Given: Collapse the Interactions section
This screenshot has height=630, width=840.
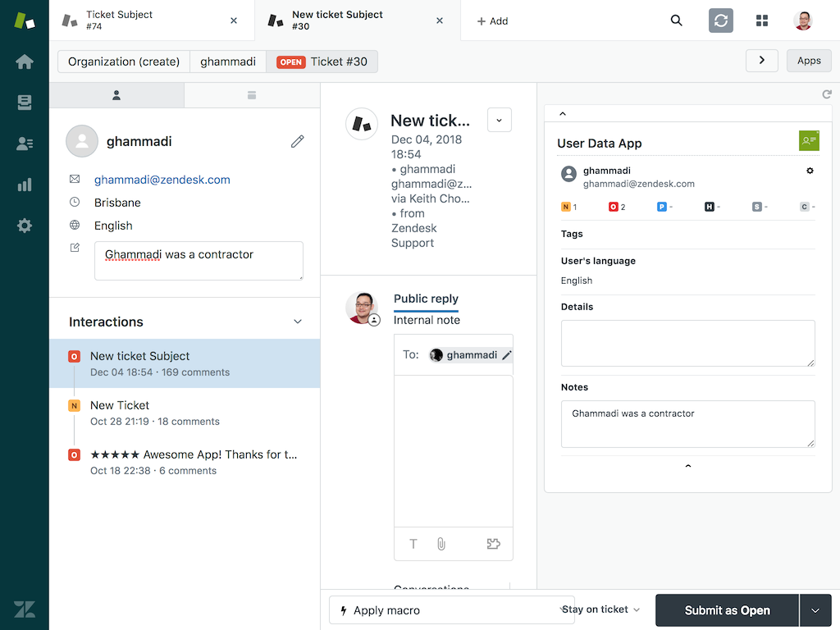Looking at the screenshot, I should 297,322.
